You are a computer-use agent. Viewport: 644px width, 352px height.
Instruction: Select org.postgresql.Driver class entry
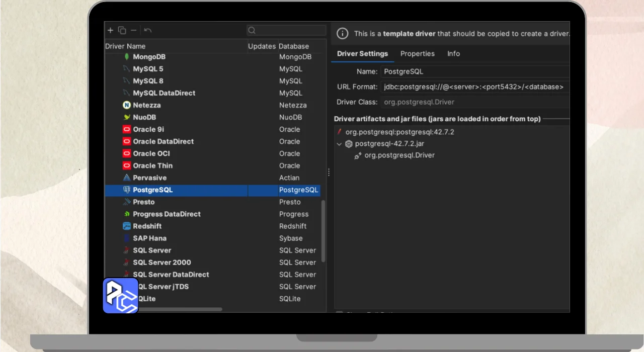[399, 155]
